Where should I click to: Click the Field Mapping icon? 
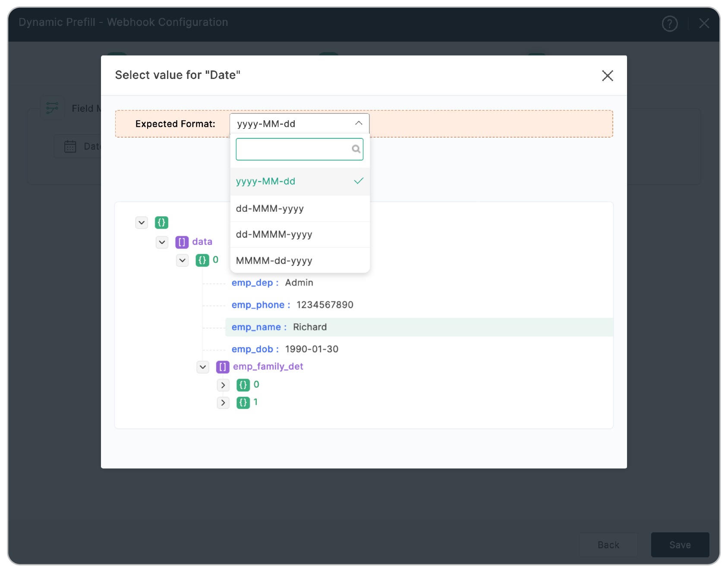52,108
